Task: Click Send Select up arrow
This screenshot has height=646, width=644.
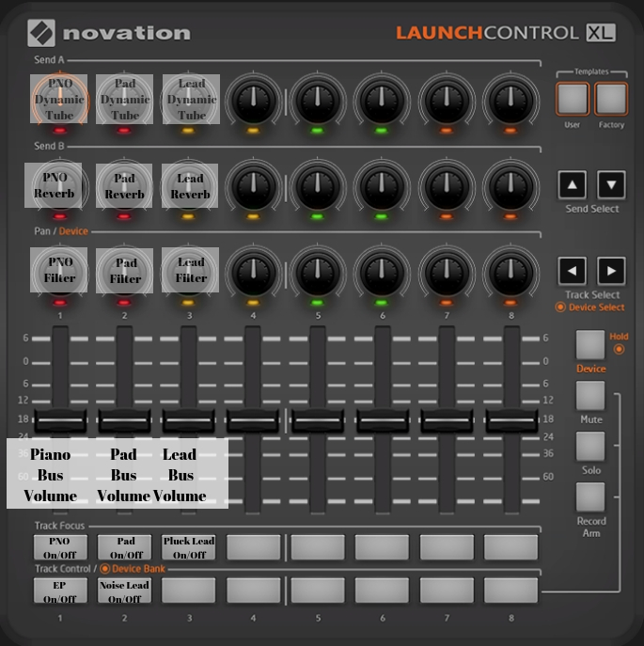Action: 573,185
